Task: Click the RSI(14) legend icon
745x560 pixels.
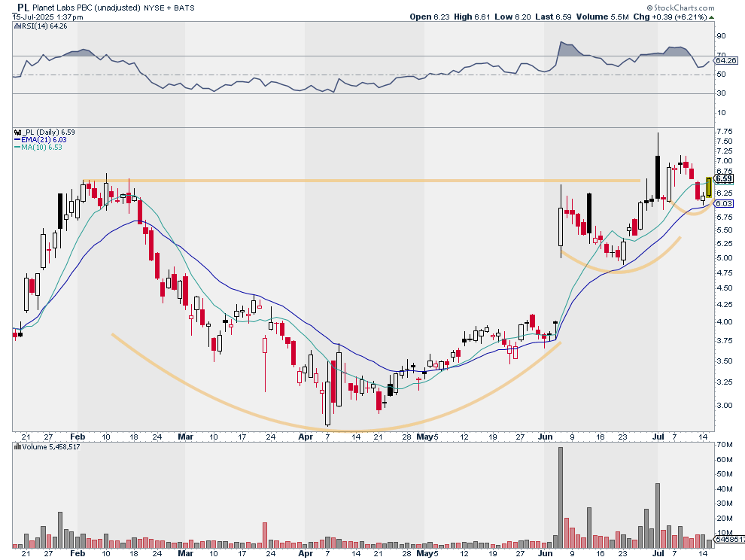Action: tap(16, 26)
